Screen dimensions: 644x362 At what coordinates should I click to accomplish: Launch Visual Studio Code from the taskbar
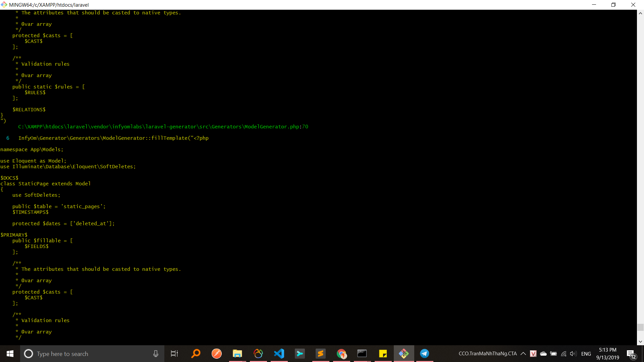pos(279,353)
